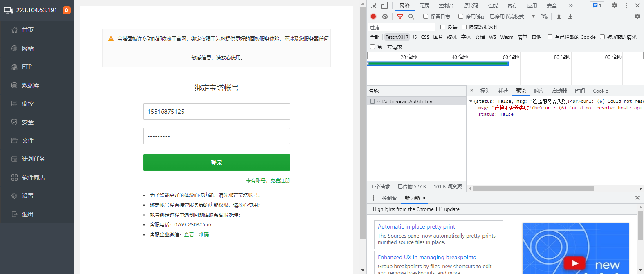Click the green 登录 button
This screenshot has height=274, width=644.
[217, 163]
